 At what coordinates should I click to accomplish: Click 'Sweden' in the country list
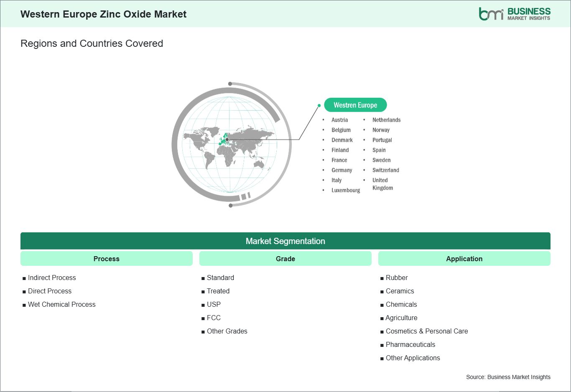381,160
